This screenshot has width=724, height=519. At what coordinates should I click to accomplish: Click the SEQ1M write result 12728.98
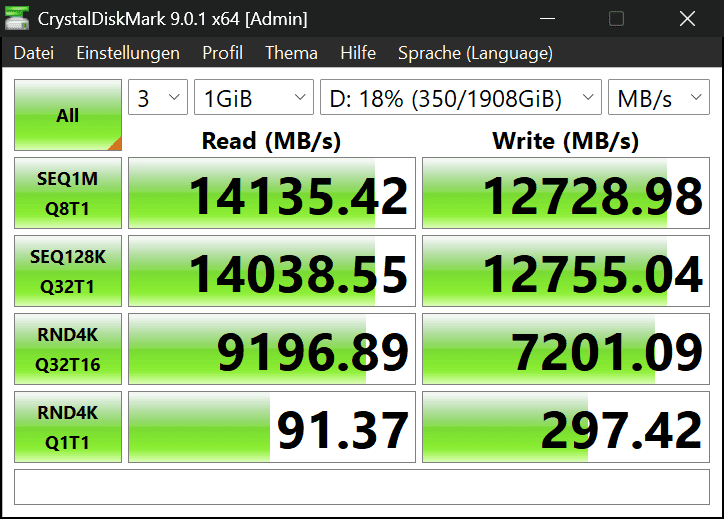pos(566,193)
